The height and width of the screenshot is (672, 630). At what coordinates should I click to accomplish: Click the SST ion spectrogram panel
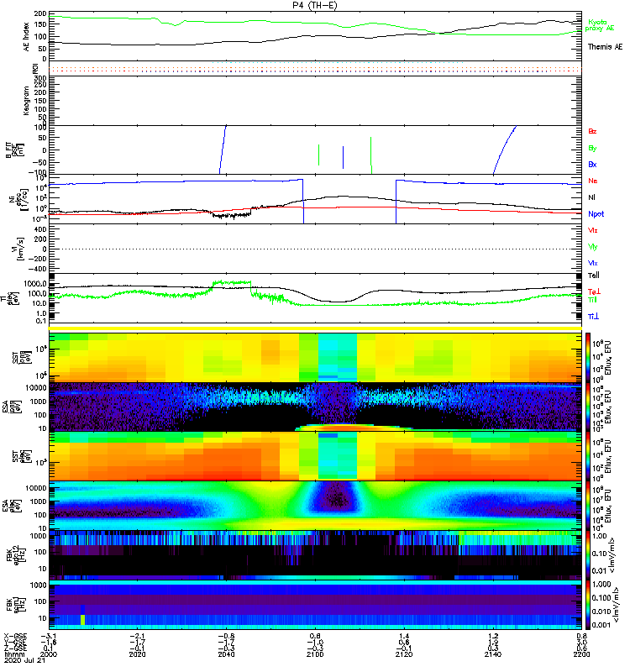(316, 357)
